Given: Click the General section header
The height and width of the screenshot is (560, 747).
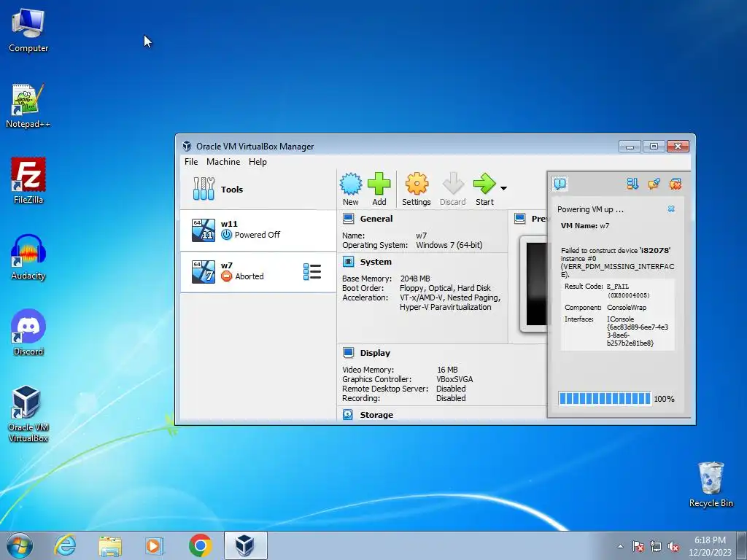Looking at the screenshot, I should (376, 219).
